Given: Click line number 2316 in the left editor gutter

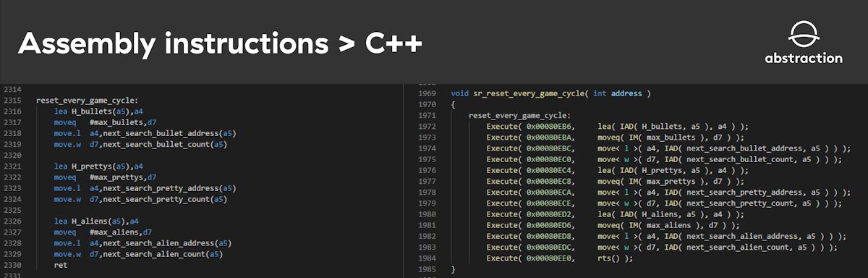Looking at the screenshot, I should [x=13, y=111].
